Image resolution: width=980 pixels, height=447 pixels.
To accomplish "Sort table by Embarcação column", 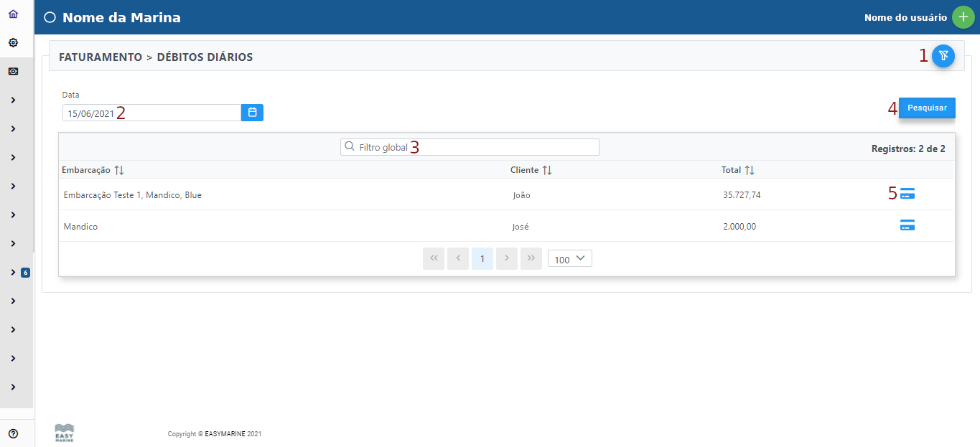I will tap(119, 170).
